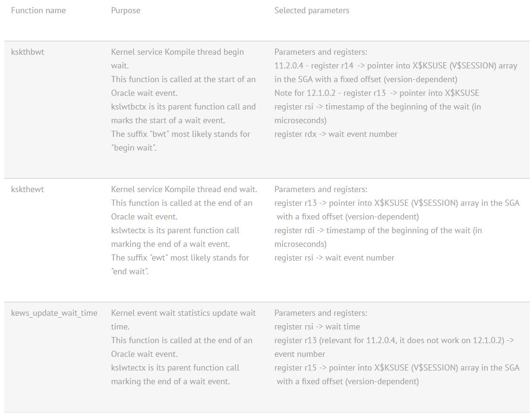The width and height of the screenshot is (532, 413).
Task: Click the suffix "bwt" explanation text
Action: (x=180, y=134)
